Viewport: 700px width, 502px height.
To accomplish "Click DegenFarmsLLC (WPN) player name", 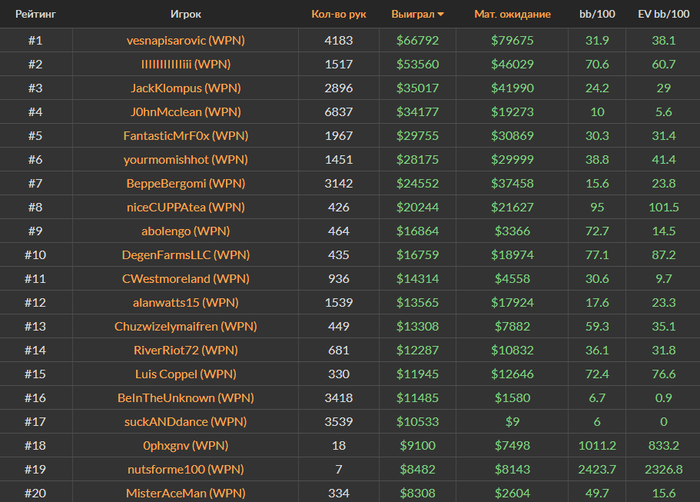I will pos(186,255).
